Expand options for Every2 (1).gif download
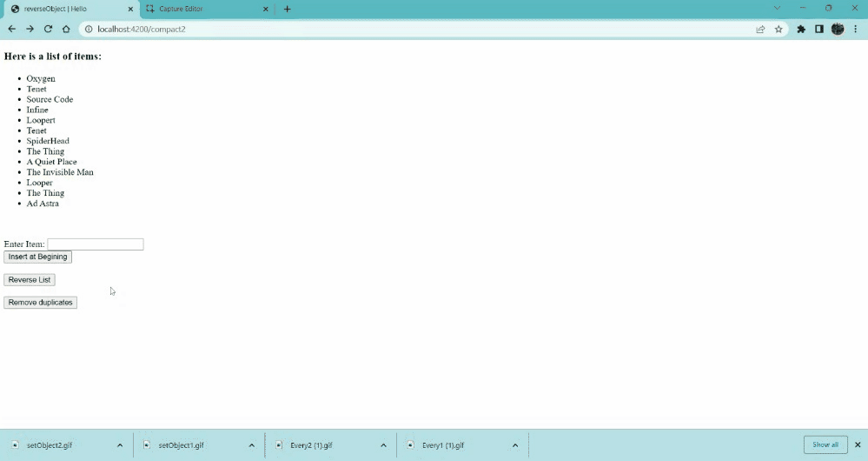868x461 pixels. click(383, 445)
